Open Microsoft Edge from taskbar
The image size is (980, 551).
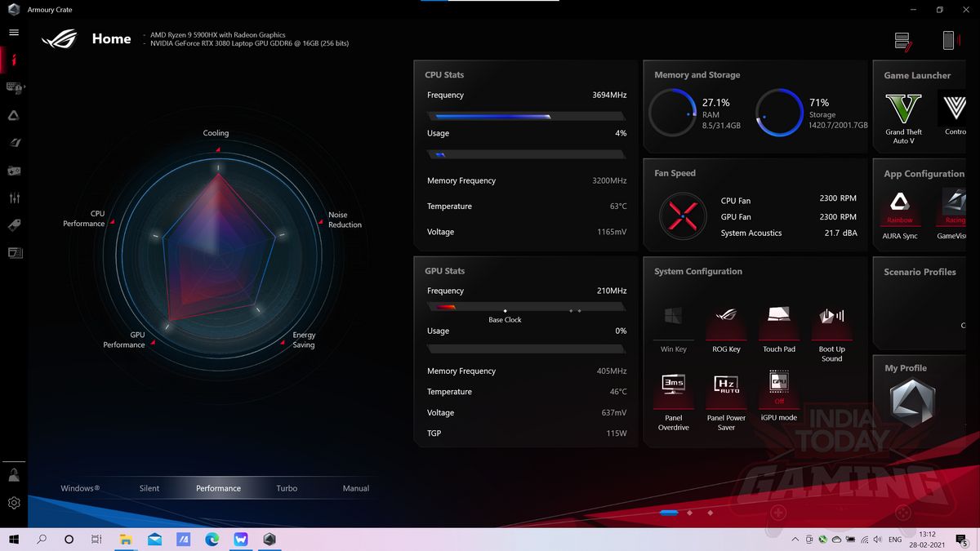(x=212, y=540)
